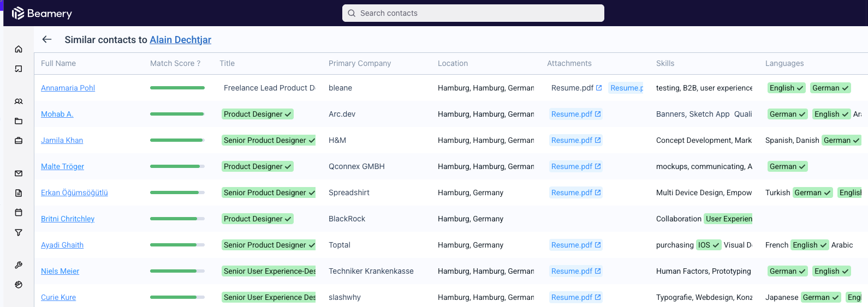The height and width of the screenshot is (307, 868).
Task: Open contact Niels Meier
Action: coord(60,271)
